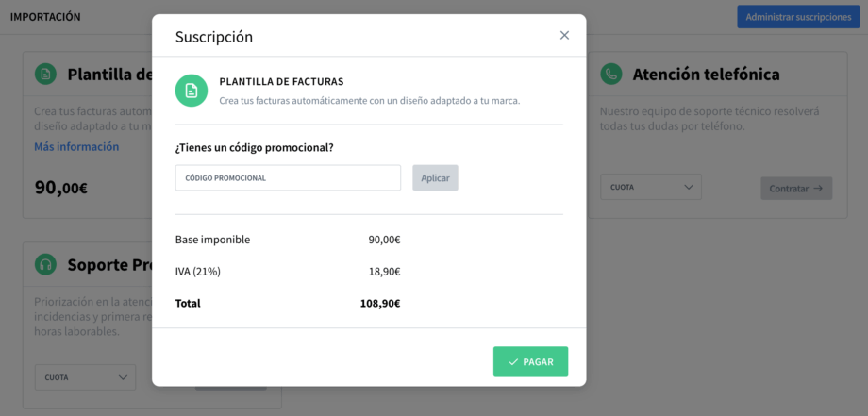
Task: Click the Soporte headset icon
Action: (45, 264)
